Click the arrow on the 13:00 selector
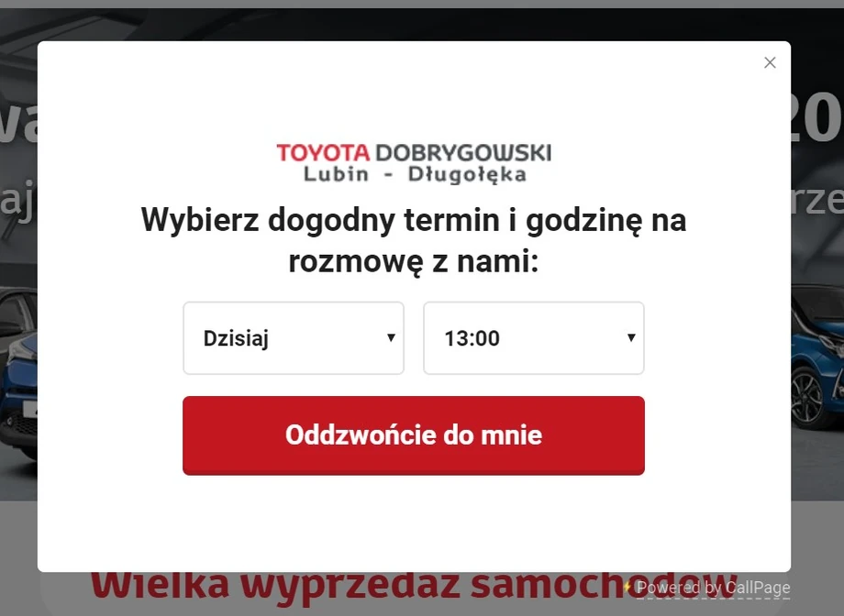The width and height of the screenshot is (844, 616). (x=631, y=337)
